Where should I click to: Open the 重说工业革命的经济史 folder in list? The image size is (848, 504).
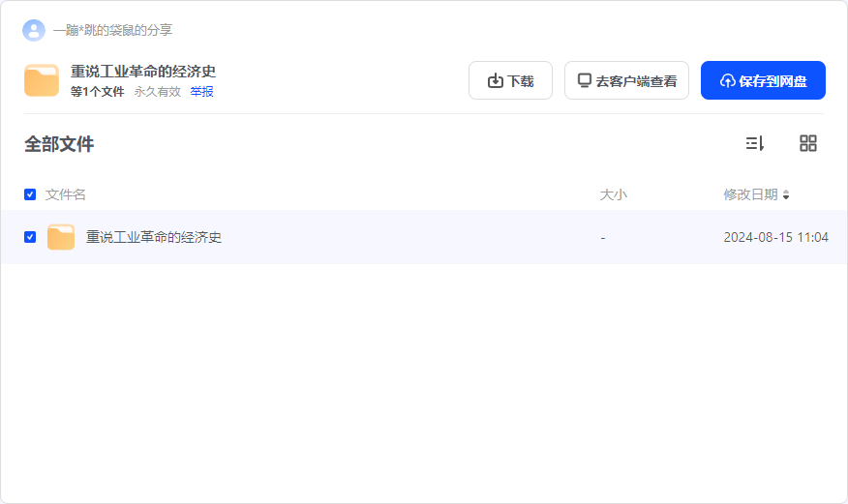click(x=154, y=237)
